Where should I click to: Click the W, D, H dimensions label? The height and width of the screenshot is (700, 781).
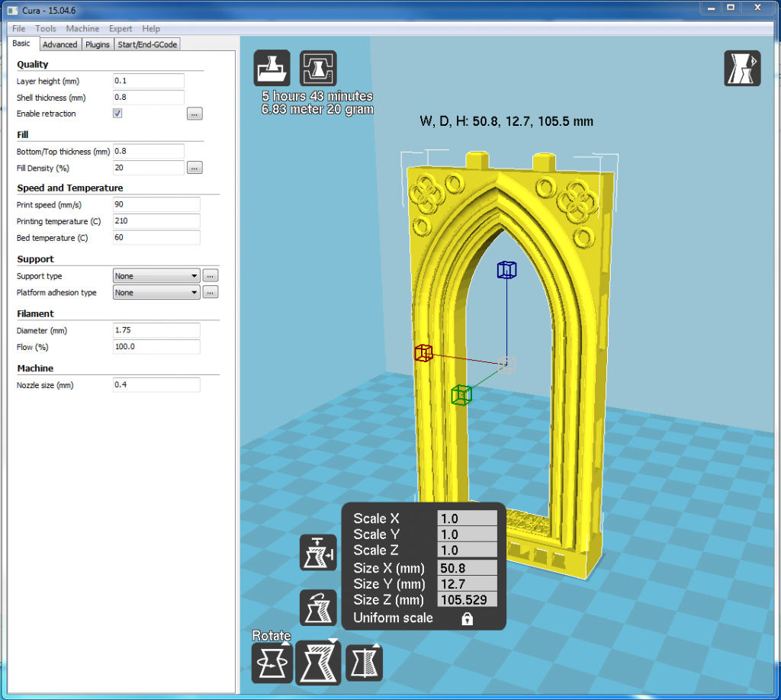click(506, 121)
